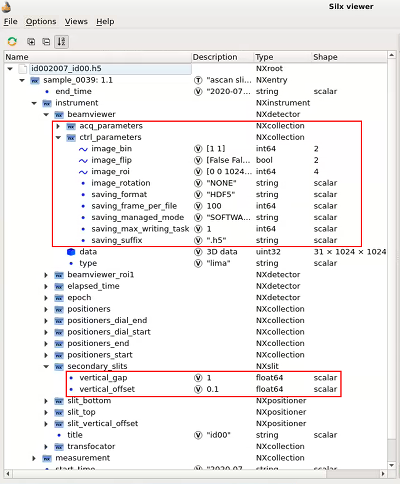
Task: Collapse the sample_0039: 1.1 entry
Action: tap(22, 80)
